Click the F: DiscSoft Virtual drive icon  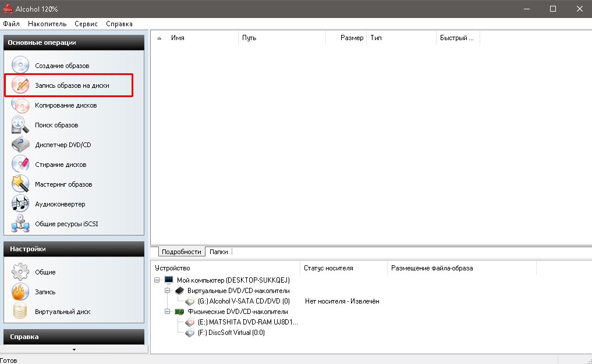tap(190, 333)
